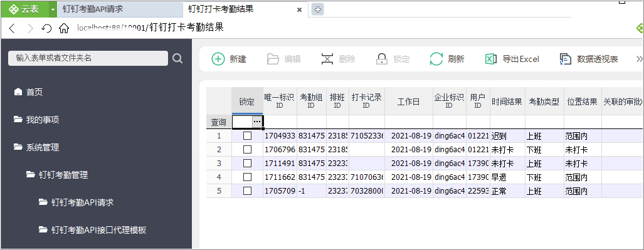Click the search magnifier in the sidebar
This screenshot has width=644, height=250.
point(177,58)
